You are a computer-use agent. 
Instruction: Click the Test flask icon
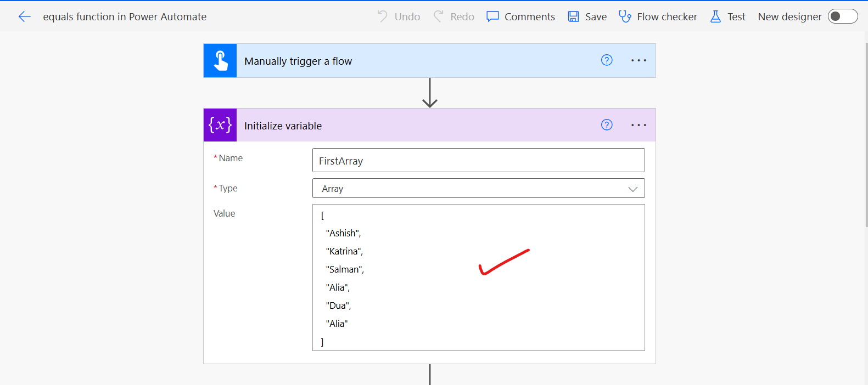coord(715,16)
